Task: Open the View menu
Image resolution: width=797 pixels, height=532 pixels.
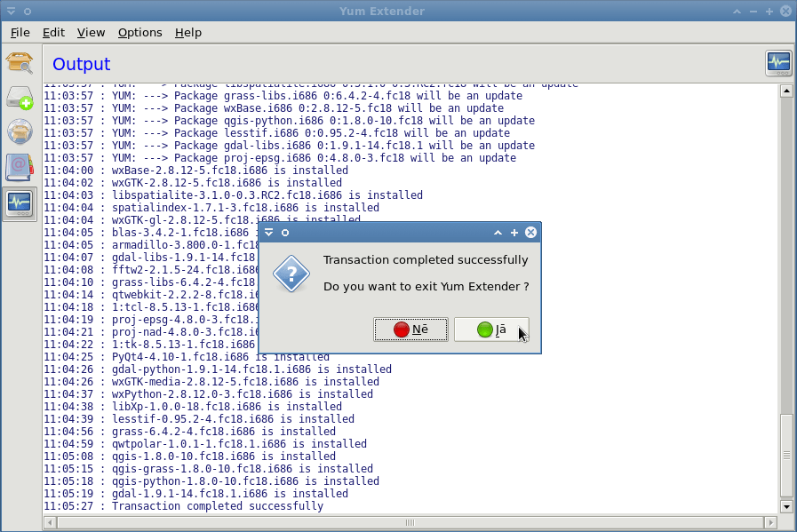Action: [x=91, y=33]
